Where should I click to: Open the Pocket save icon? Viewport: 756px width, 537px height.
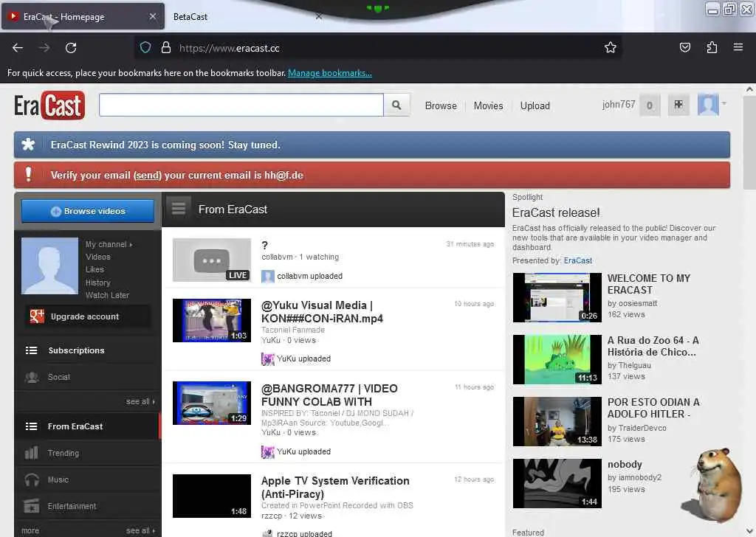pos(684,47)
